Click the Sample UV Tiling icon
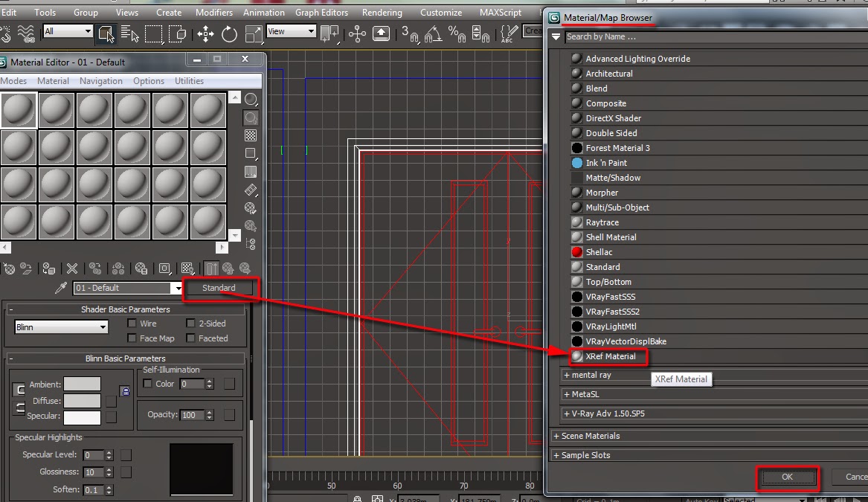Screen dimensions: 868x502 251,153
